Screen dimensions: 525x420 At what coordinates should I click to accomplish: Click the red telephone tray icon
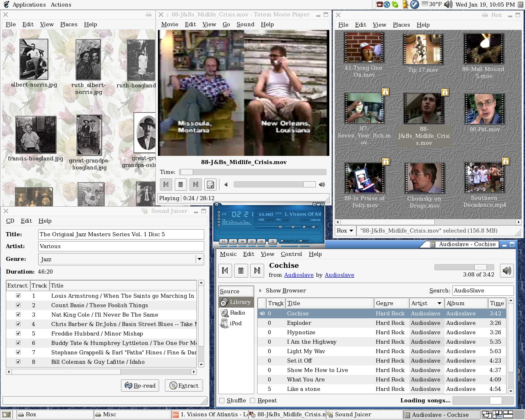pos(379,5)
